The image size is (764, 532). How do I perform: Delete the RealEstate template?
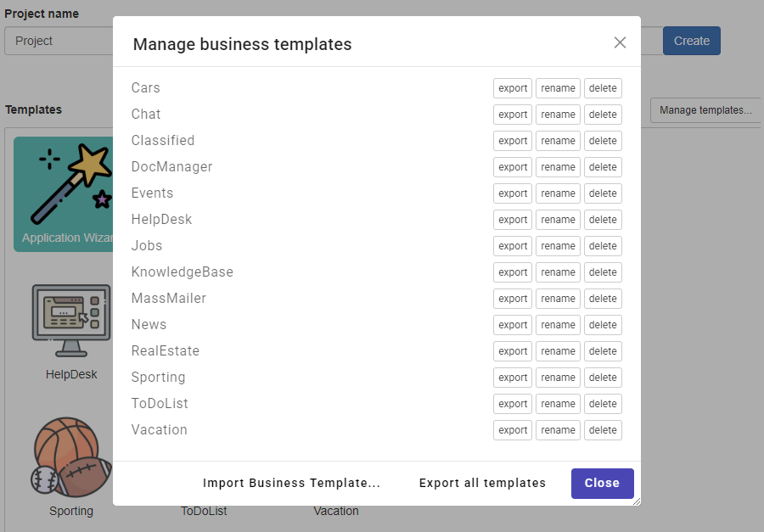pyautogui.click(x=603, y=351)
